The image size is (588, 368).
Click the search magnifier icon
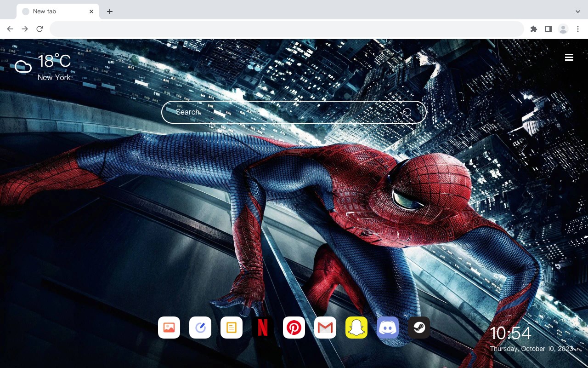coord(407,112)
